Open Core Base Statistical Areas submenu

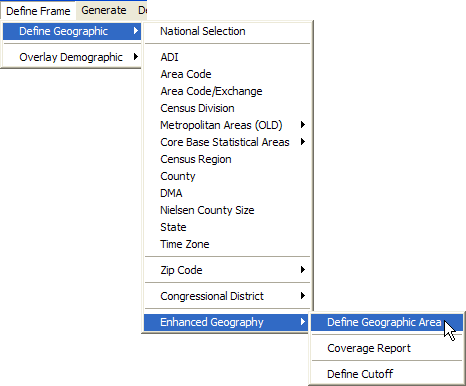point(227,142)
